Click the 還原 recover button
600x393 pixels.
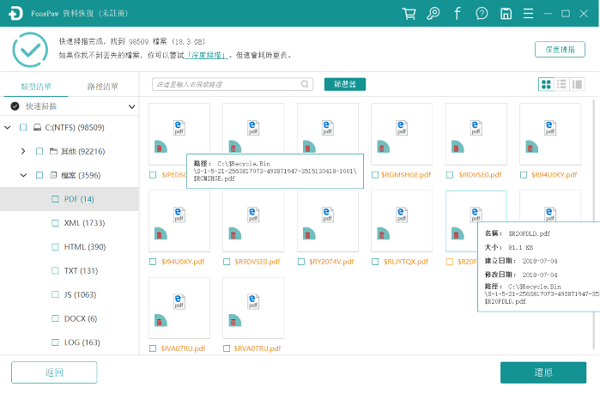[x=543, y=372]
